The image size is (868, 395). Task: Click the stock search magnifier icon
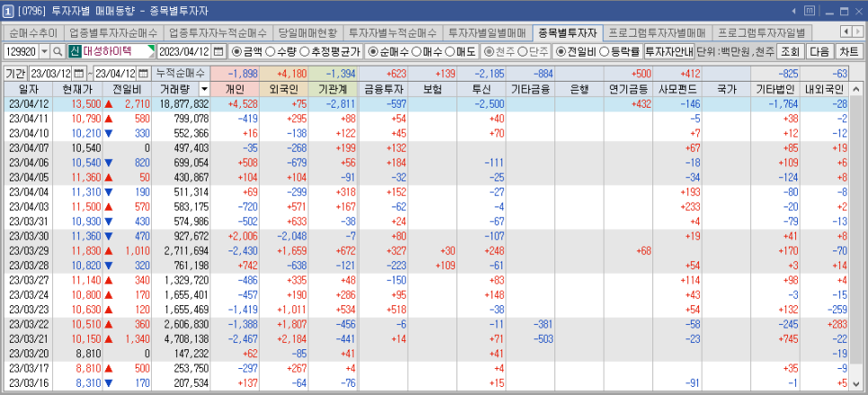point(58,52)
